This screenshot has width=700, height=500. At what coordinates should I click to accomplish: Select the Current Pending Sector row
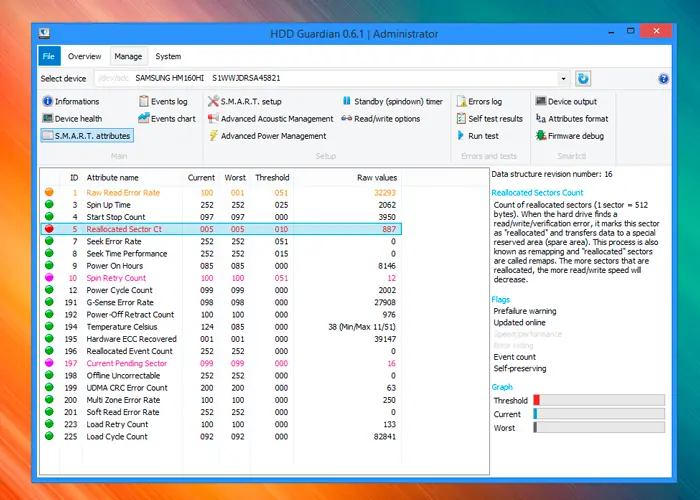pos(221,363)
